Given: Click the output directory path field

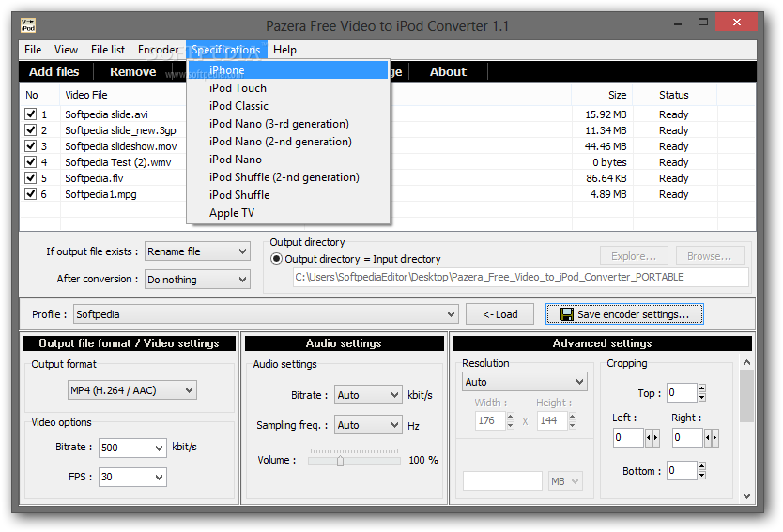Looking at the screenshot, I should 521,277.
